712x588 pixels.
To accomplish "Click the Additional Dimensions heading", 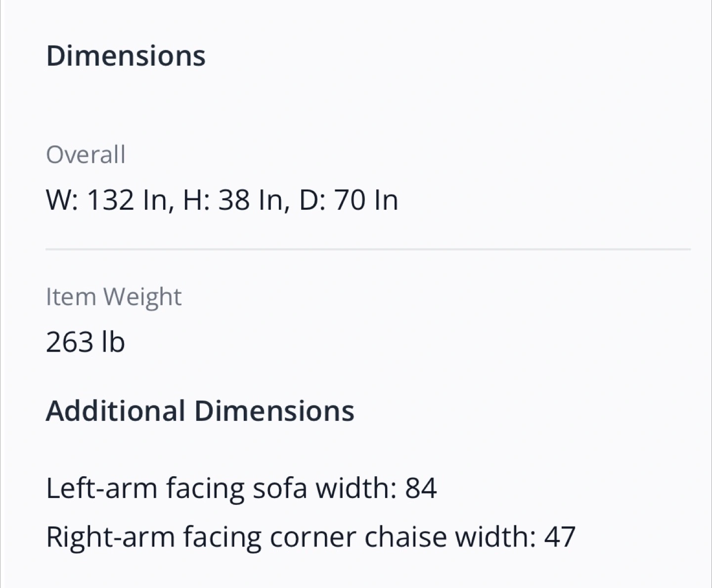I will click(200, 410).
